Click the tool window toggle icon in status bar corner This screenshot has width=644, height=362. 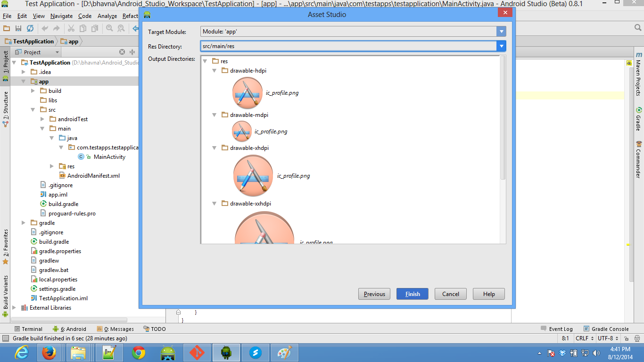pos(5,338)
